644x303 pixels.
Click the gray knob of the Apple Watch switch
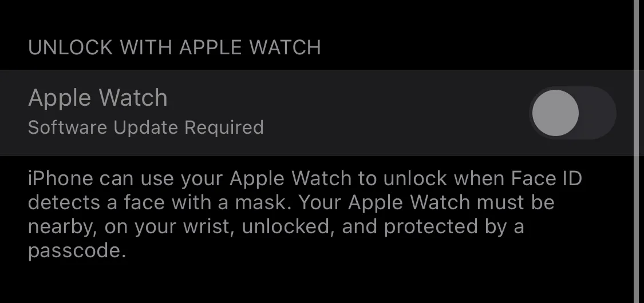coord(555,113)
